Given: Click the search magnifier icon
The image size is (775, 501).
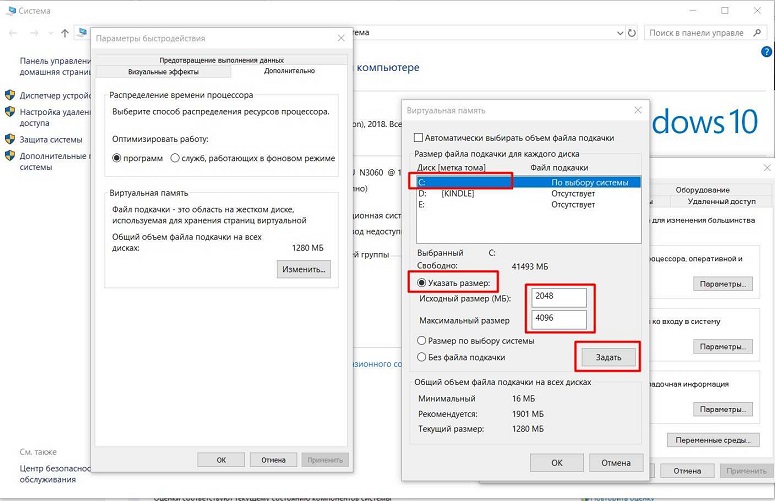Looking at the screenshot, I should pyautogui.click(x=757, y=33).
